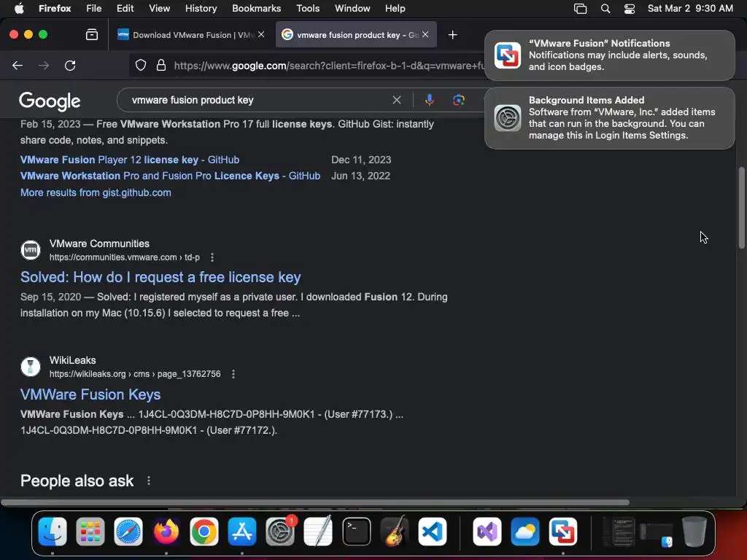Screen dimensions: 747x560
Task: Open Solved: How do I request a free license key
Action: click(x=160, y=277)
